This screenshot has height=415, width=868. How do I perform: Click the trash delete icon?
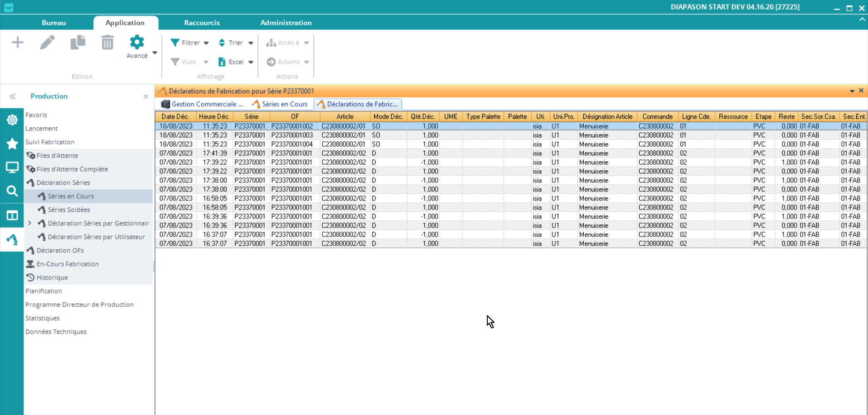point(108,43)
